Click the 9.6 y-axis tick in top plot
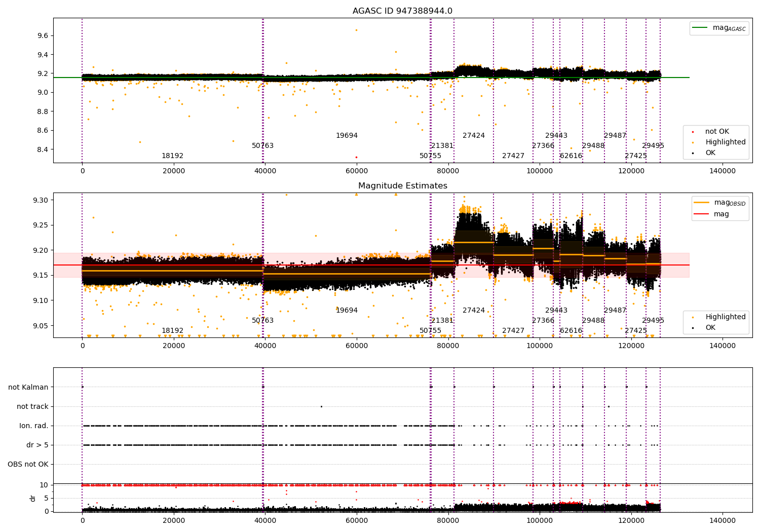 click(43, 35)
